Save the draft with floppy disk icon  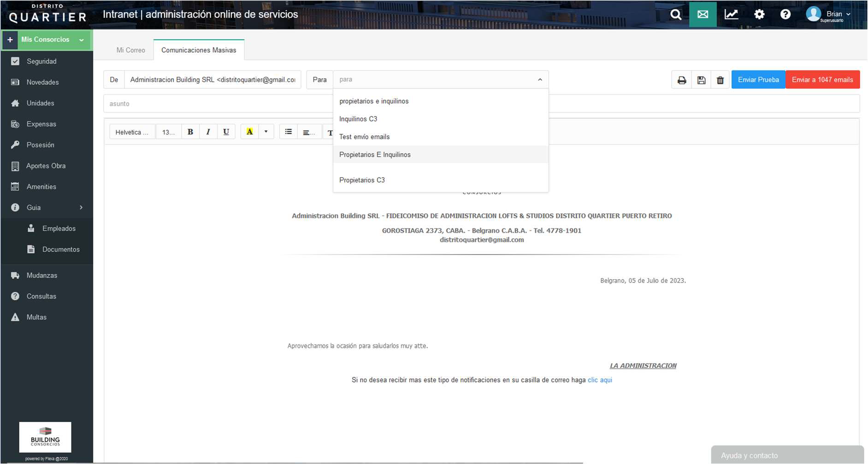(701, 80)
